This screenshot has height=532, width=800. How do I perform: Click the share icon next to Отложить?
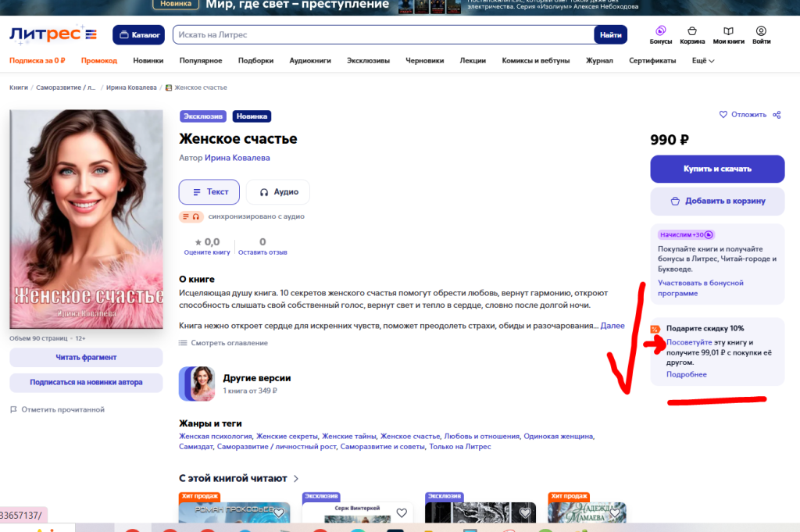777,115
